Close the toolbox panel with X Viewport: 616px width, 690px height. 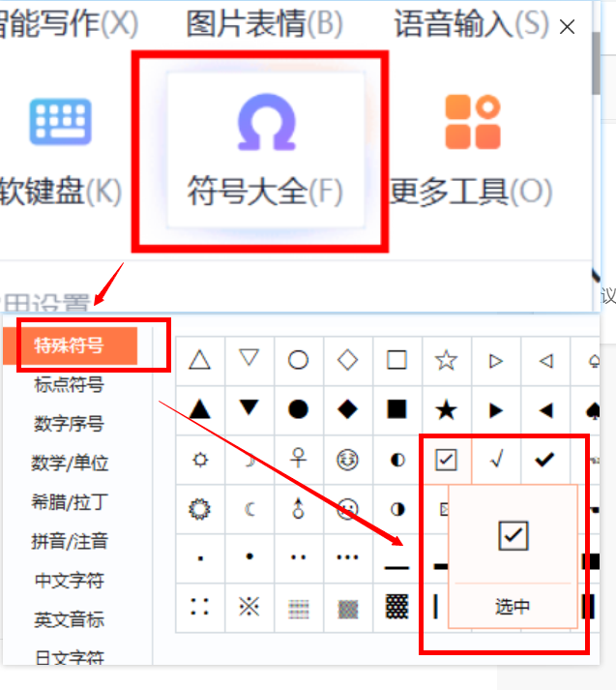(x=568, y=27)
